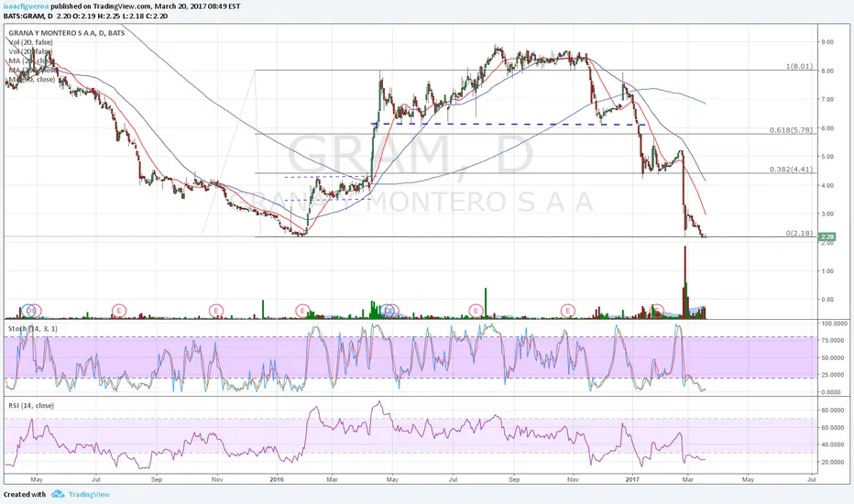
Task: Click the 2017 label on time axis
Action: pos(632,479)
